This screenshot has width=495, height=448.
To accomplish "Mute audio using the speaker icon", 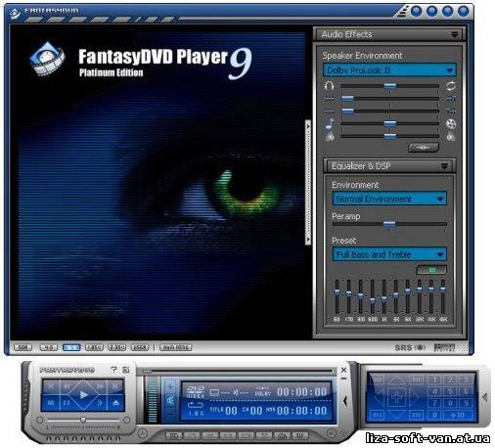I will 170,400.
